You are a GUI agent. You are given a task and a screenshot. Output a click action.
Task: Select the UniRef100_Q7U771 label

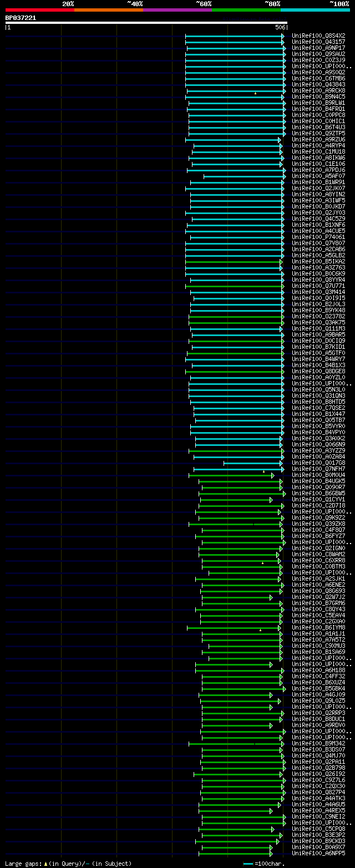[x=318, y=286]
